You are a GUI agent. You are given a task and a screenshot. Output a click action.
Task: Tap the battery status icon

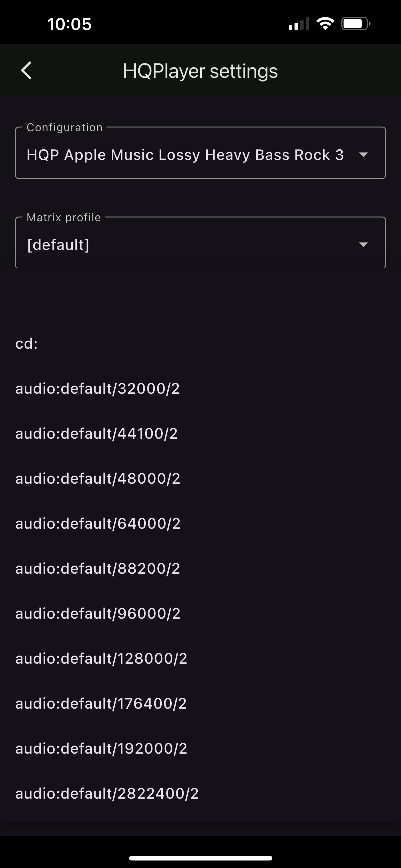[355, 24]
